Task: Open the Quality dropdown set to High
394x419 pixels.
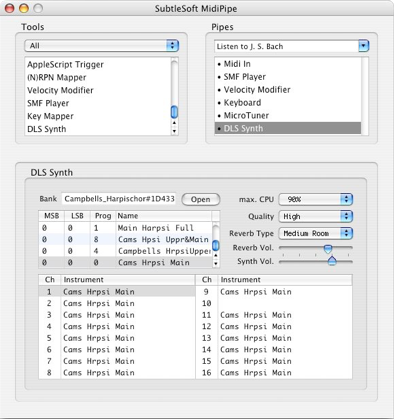Action: pos(316,216)
